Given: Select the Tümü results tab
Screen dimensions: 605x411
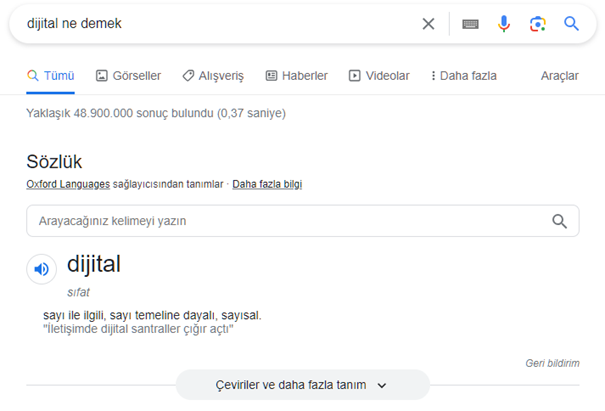Looking at the screenshot, I should [51, 76].
